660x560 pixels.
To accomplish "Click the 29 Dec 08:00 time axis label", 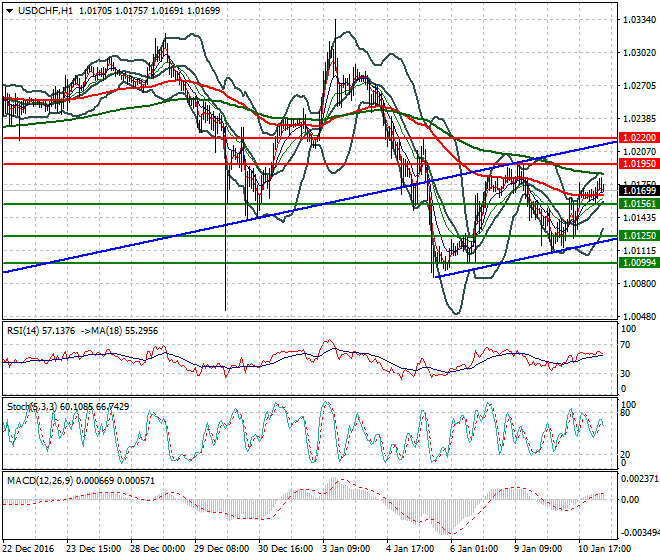I will 221,549.
